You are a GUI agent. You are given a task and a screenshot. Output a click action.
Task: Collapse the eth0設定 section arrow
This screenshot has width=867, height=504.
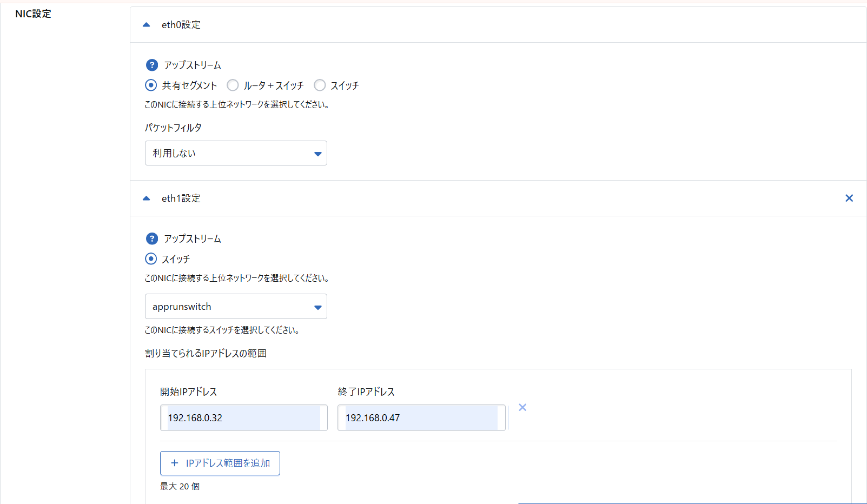click(146, 25)
